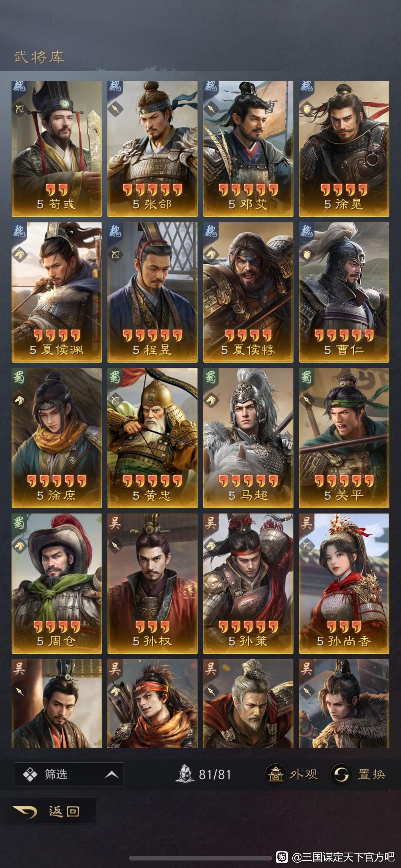Choose the 孙策 general card
Screen dimensions: 401x868
click(248, 584)
